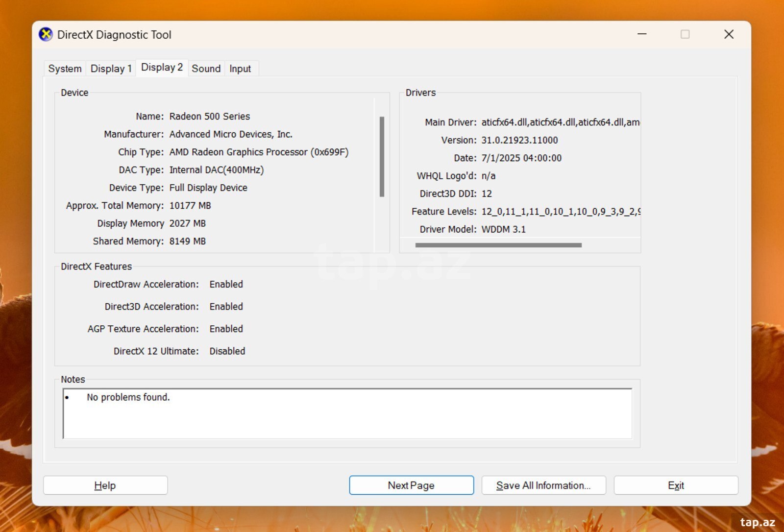Click the Device panel vertical scrollbar

tap(382, 157)
